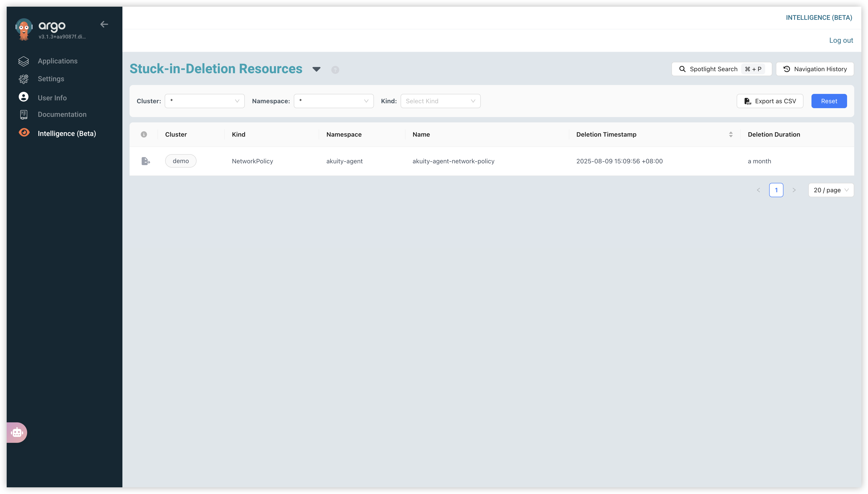Click the info icon in table header
The width and height of the screenshot is (868, 494).
[144, 134]
